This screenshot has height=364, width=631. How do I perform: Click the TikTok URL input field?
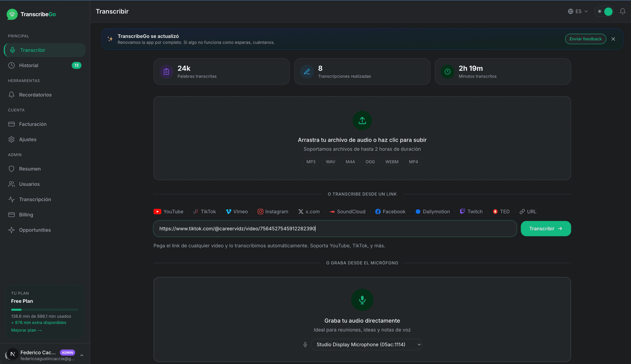click(x=335, y=229)
